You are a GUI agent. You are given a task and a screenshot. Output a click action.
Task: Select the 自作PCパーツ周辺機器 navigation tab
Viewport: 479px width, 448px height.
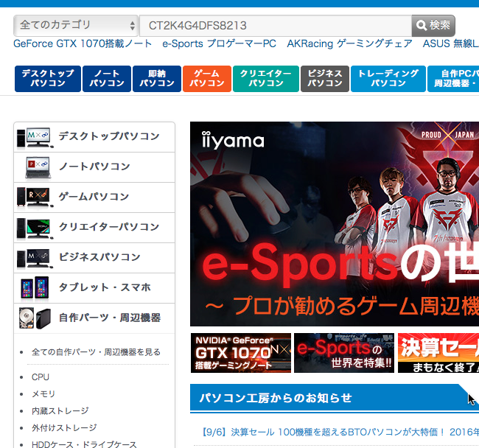tap(453, 79)
